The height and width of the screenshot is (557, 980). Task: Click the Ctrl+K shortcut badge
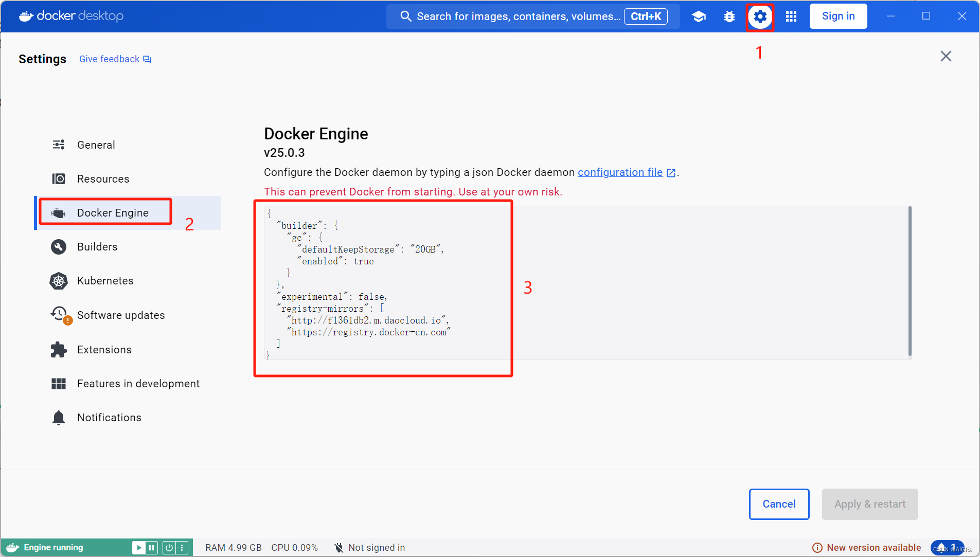(x=646, y=16)
